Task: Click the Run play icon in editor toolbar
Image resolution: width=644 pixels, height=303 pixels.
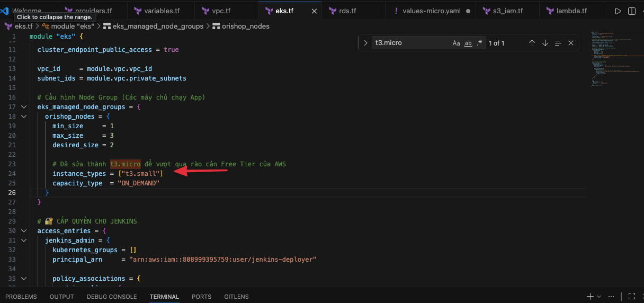Action: click(x=618, y=11)
